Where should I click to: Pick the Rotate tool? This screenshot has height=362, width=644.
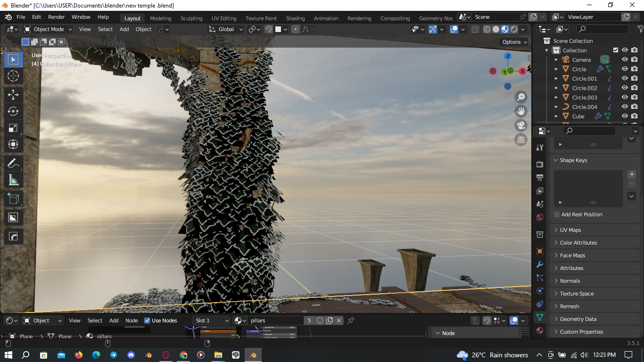pos(13,111)
